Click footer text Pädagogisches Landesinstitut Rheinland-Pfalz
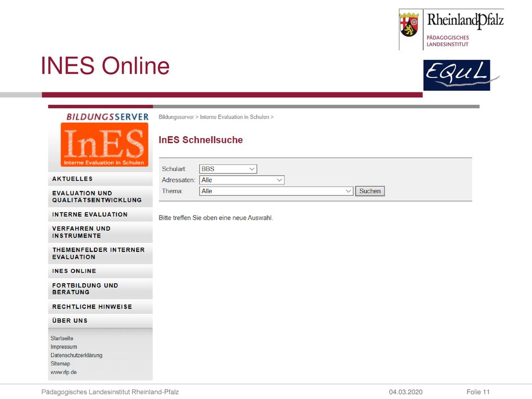The image size is (532, 399). [110, 392]
